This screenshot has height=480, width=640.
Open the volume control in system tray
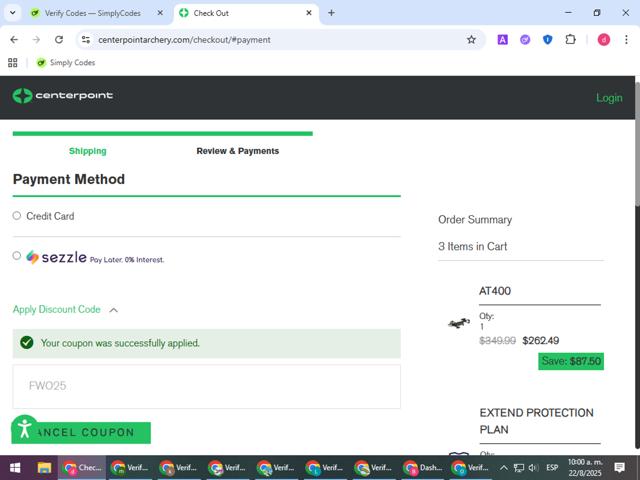[x=533, y=468]
